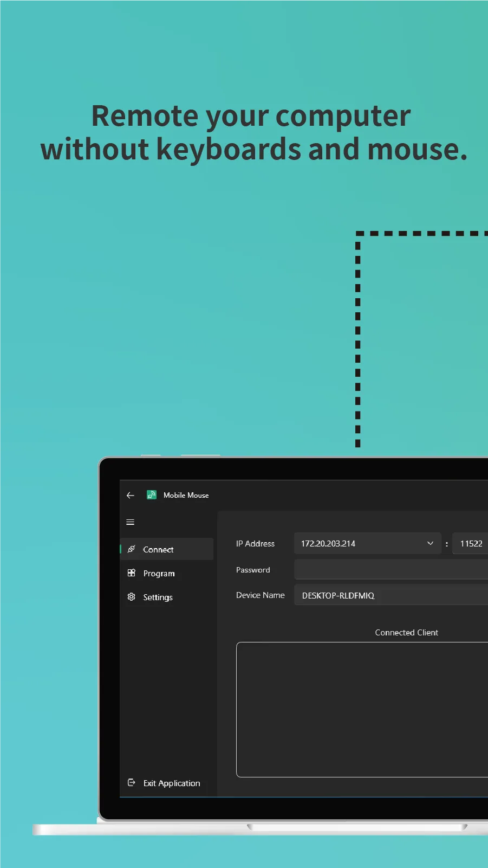Click the IP address dropdown chevron
488x868 pixels.
(x=430, y=543)
